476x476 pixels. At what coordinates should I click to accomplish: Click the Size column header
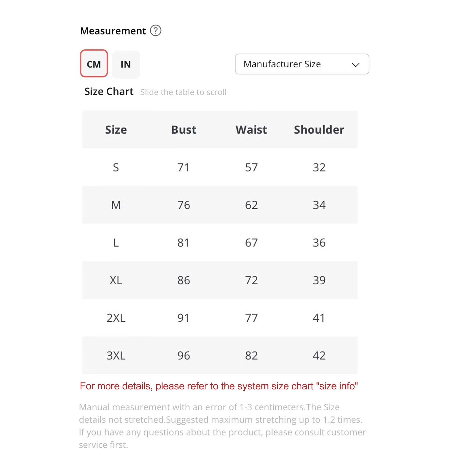(x=116, y=130)
